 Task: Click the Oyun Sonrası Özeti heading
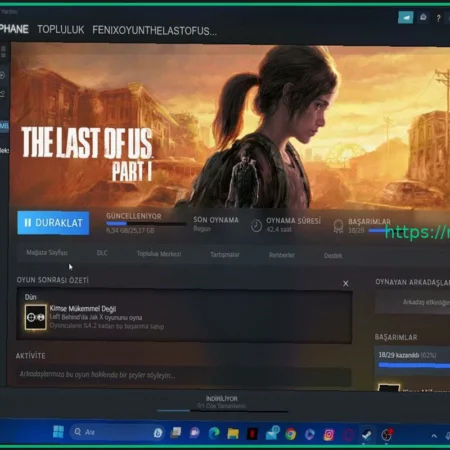[x=53, y=280]
